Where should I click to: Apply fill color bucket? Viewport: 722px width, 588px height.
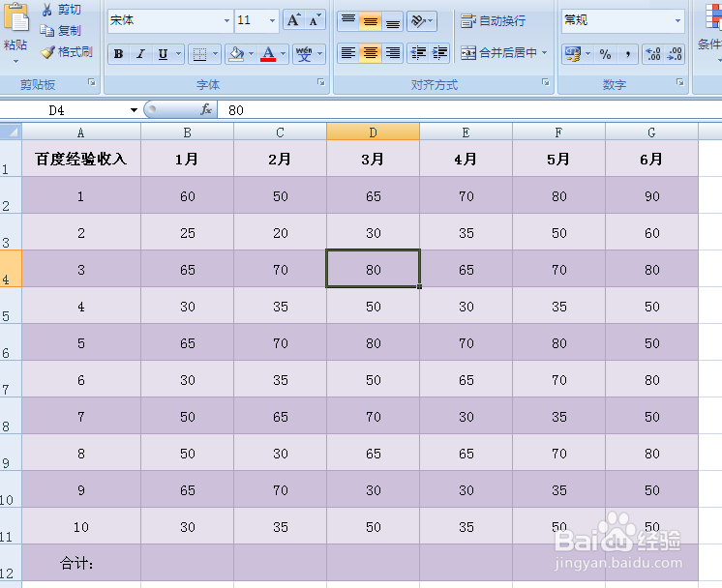coord(236,54)
